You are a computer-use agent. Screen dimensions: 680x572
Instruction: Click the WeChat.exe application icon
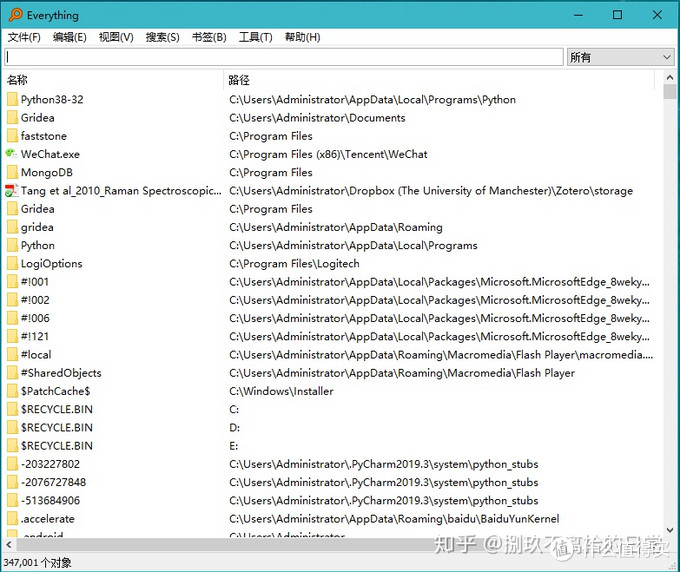(x=12, y=154)
